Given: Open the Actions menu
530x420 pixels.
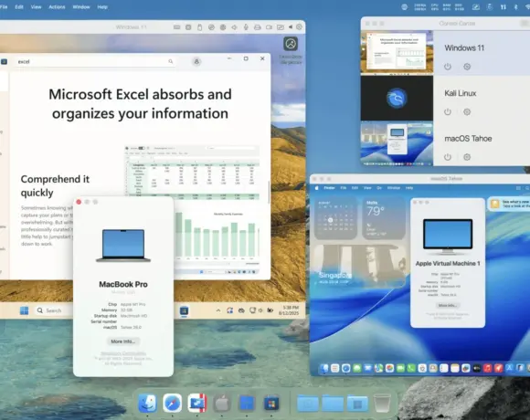Looking at the screenshot, I should pos(57,6).
